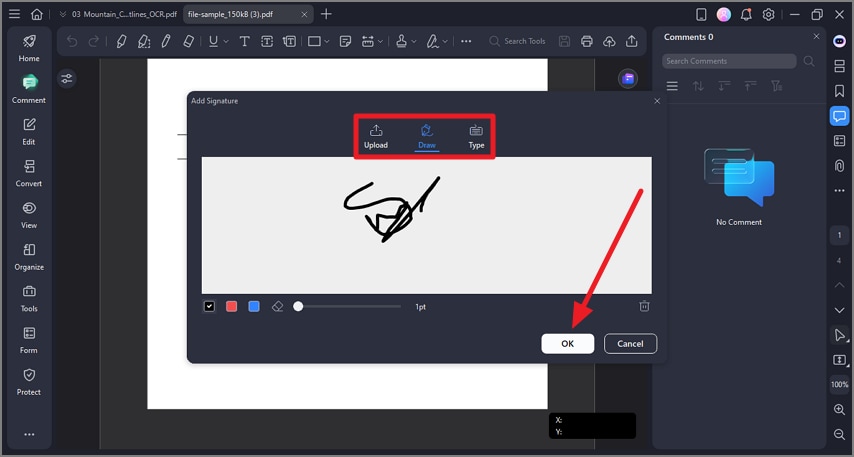Open properties sliders icon beside page

point(66,79)
